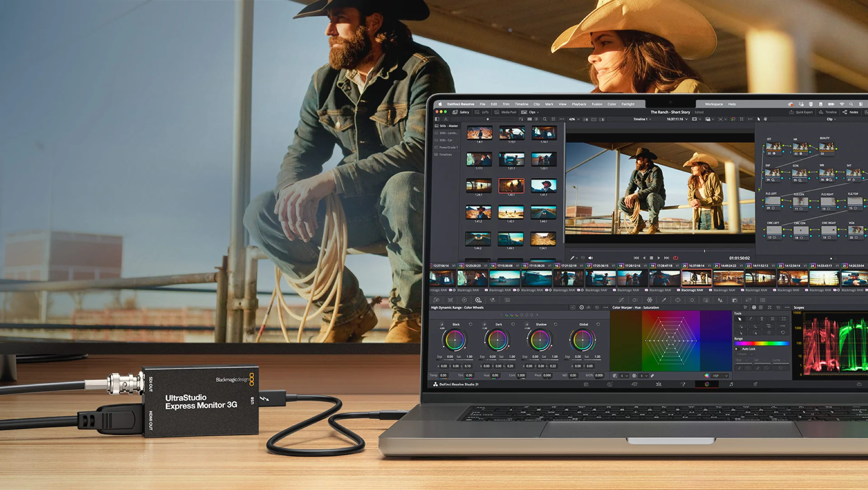Play the clip forward in the viewer
Image resolution: width=868 pixels, height=490 pixels.
point(659,258)
